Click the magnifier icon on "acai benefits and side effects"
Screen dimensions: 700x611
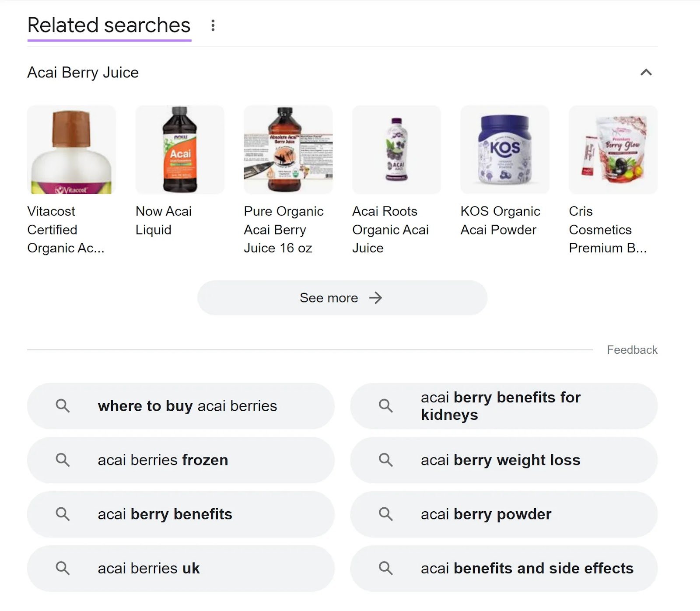pos(386,569)
